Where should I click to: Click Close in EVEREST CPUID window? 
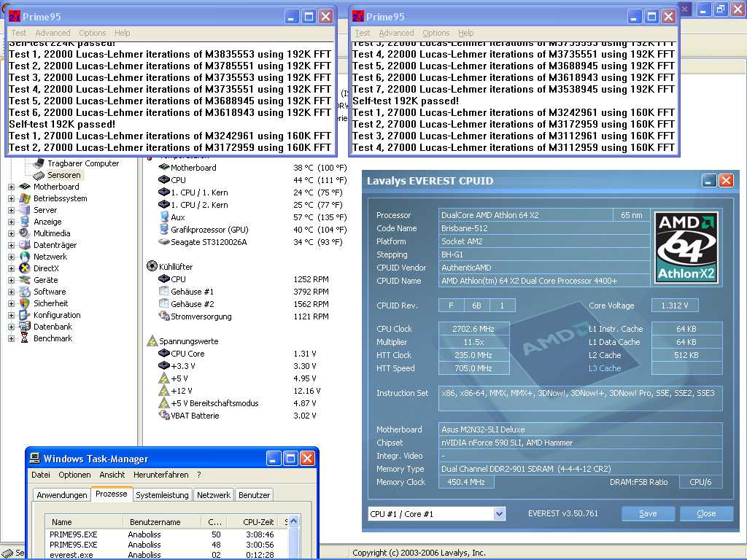[x=706, y=513]
